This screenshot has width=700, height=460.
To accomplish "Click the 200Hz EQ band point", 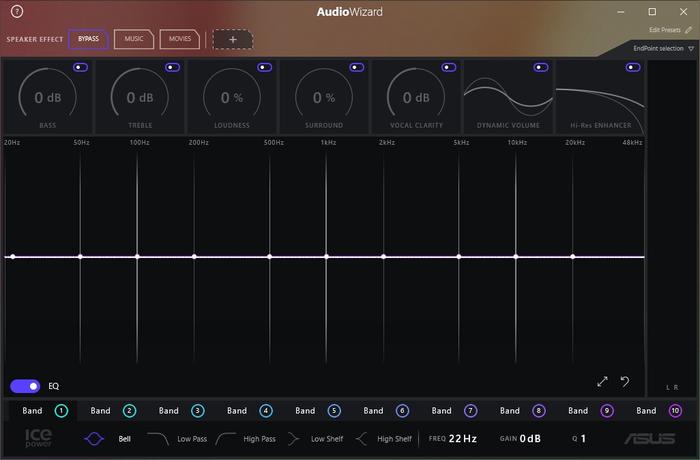I will pyautogui.click(x=194, y=257).
